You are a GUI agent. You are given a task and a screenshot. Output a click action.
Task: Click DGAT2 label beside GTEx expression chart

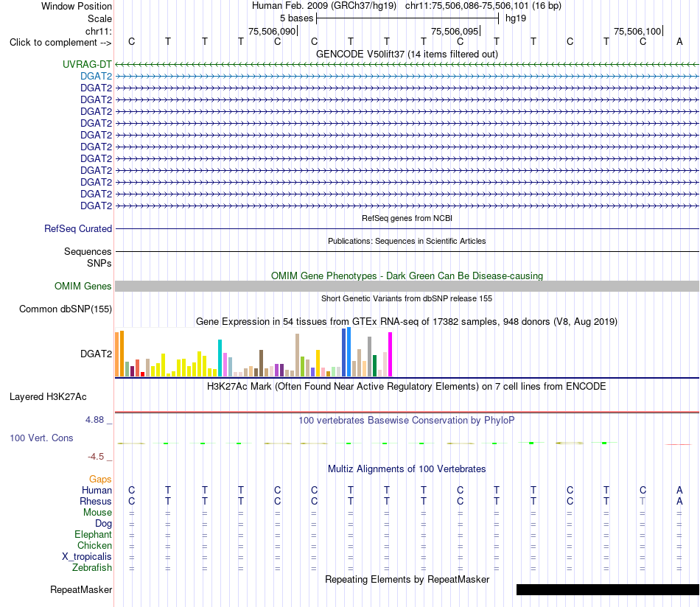[96, 354]
